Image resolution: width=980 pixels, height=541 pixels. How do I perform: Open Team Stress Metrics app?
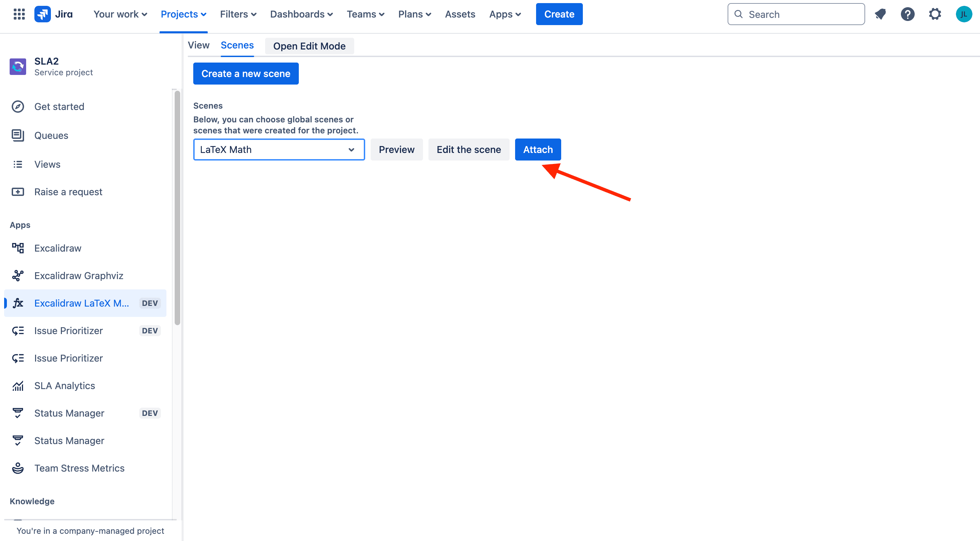tap(85, 468)
